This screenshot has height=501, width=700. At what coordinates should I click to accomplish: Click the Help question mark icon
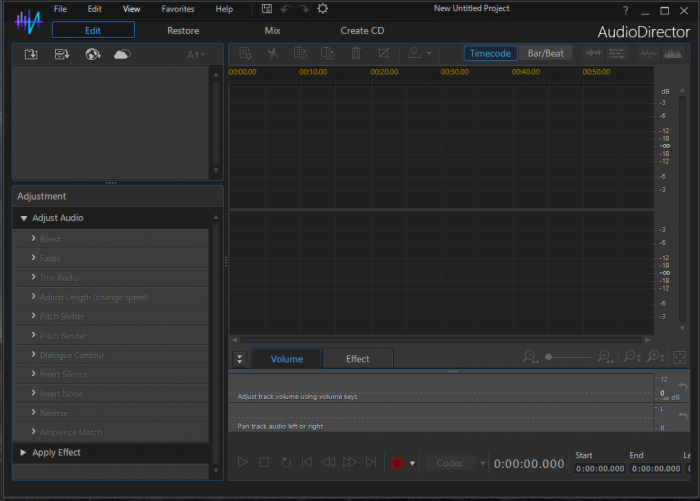click(626, 9)
